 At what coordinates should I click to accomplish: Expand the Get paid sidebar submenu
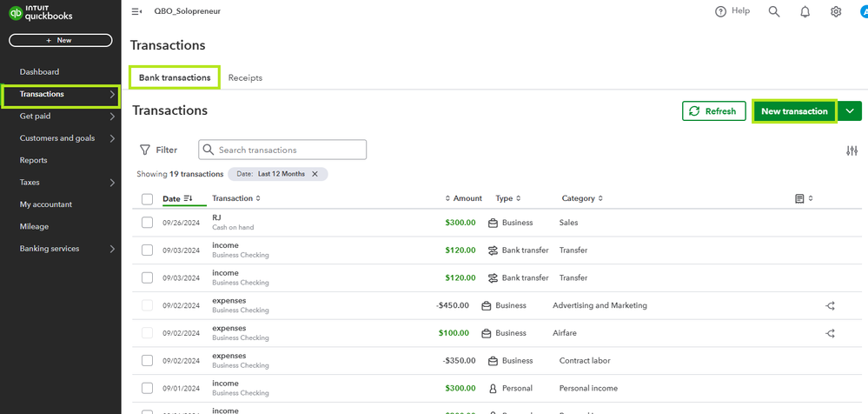112,116
